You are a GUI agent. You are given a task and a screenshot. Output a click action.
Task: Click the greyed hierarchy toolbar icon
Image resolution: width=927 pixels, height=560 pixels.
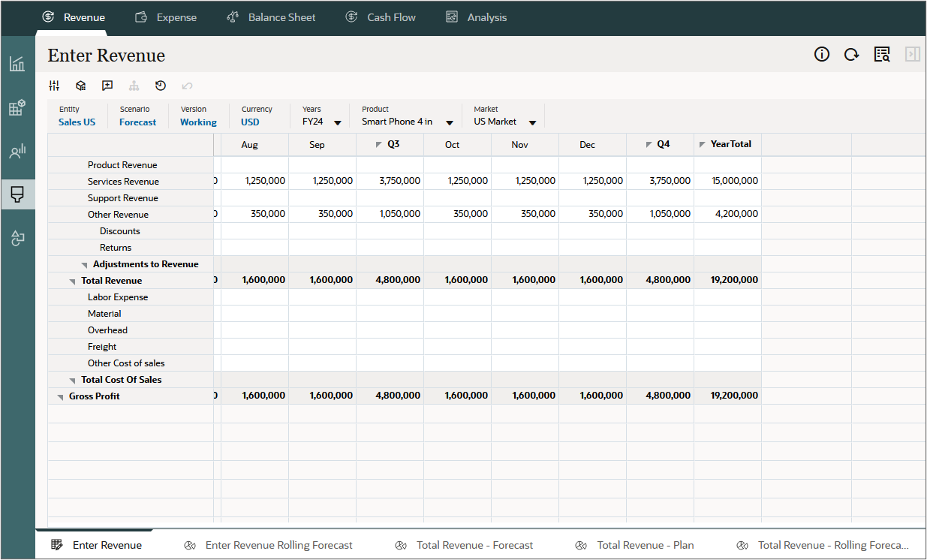point(134,86)
